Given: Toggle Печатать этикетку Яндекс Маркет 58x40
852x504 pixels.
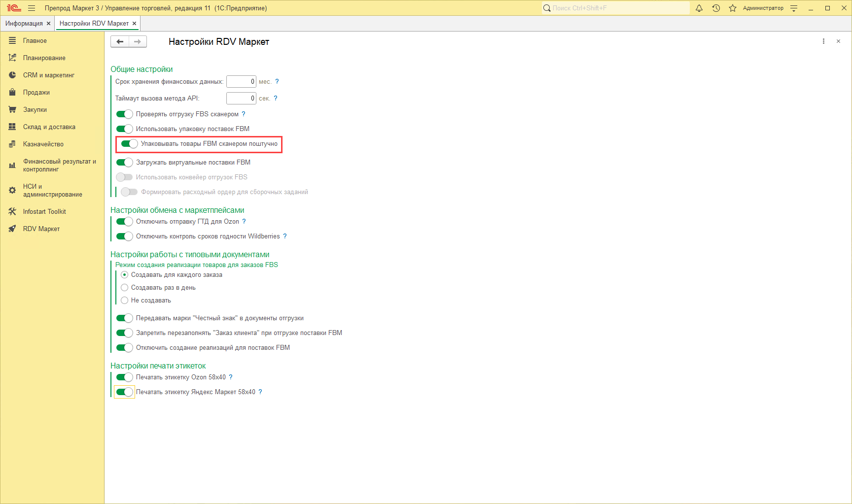Looking at the screenshot, I should (x=124, y=392).
